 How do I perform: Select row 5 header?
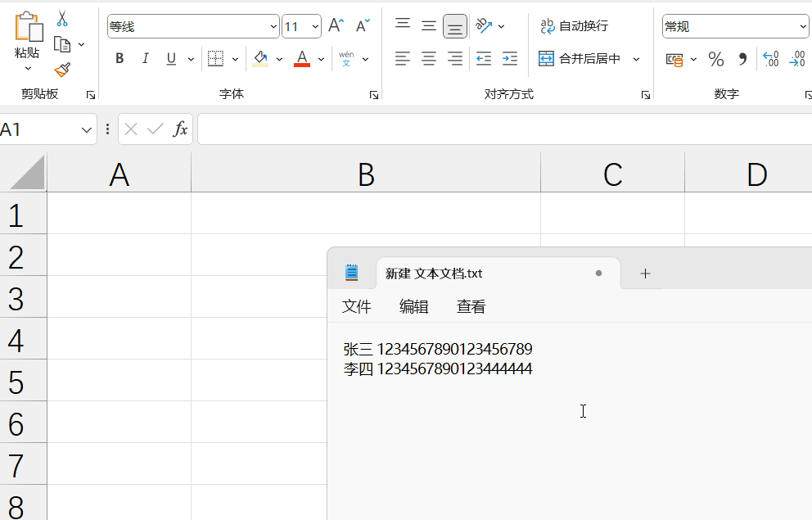23,380
